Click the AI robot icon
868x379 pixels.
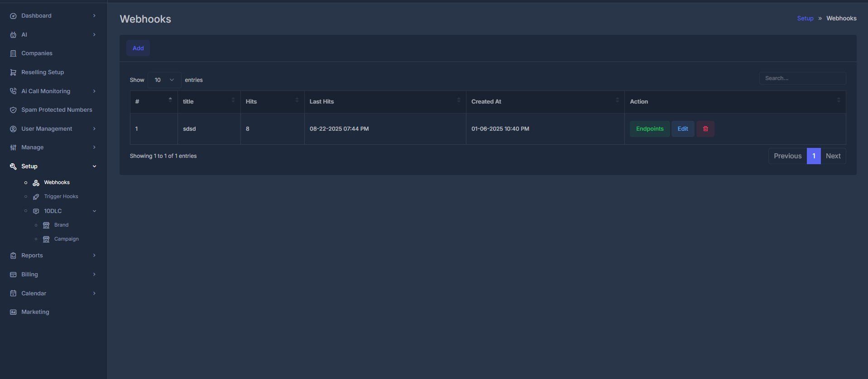tap(13, 35)
